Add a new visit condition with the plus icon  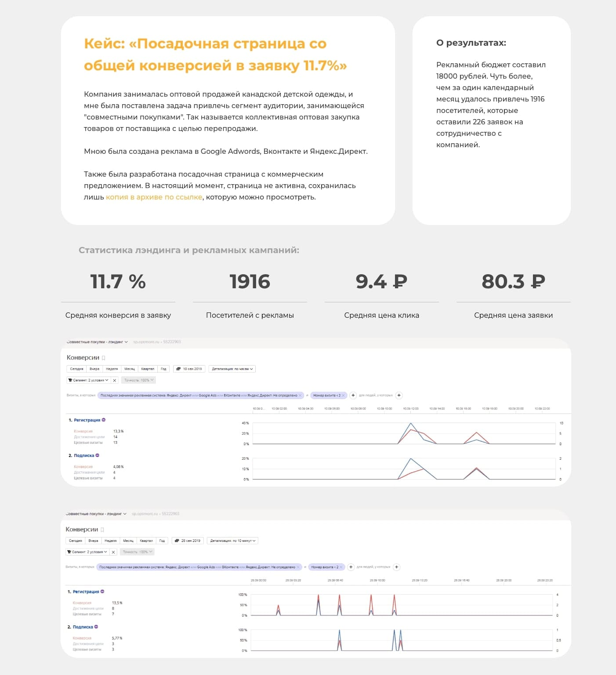[x=353, y=396]
